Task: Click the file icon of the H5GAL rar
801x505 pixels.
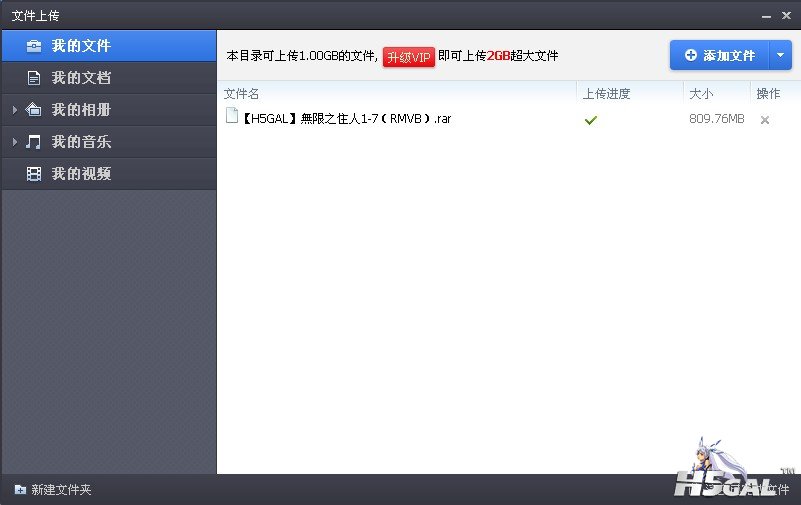Action: pos(232,118)
